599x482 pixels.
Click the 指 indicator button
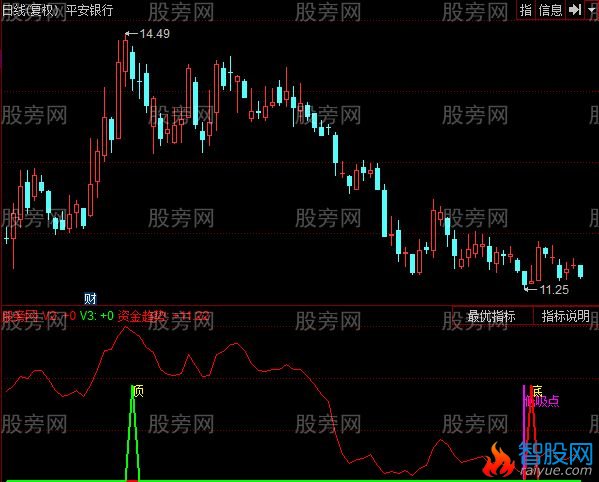[526, 10]
